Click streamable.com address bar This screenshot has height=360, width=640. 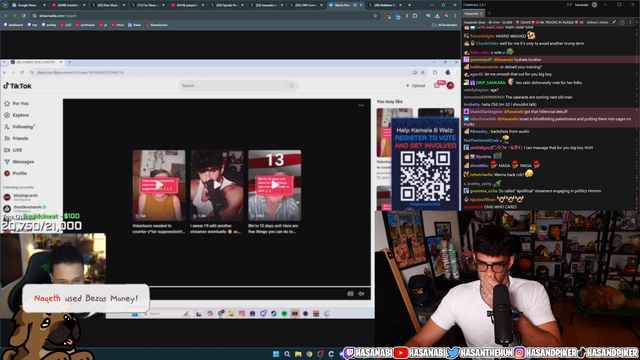click(205, 16)
